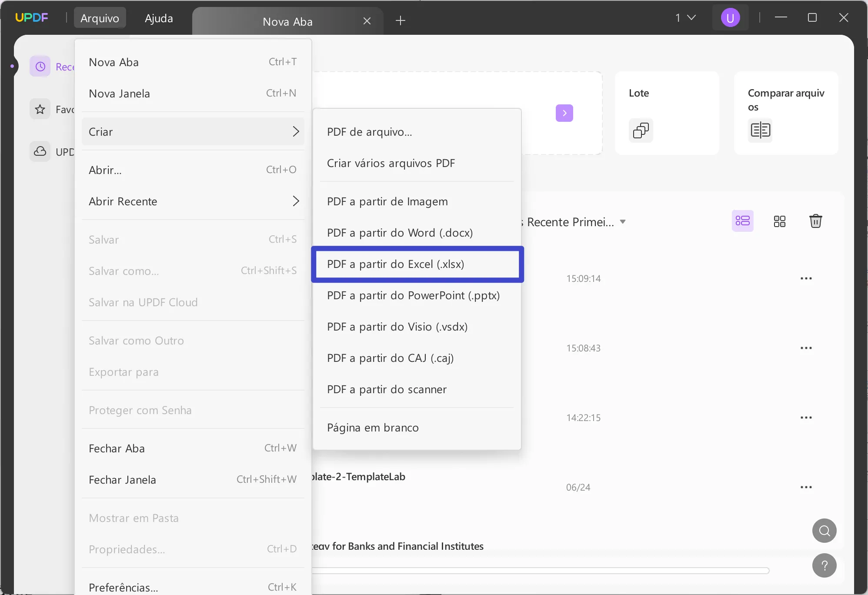The width and height of the screenshot is (868, 595).
Task: Select Nova Janela menu entry
Action: pyautogui.click(x=193, y=93)
